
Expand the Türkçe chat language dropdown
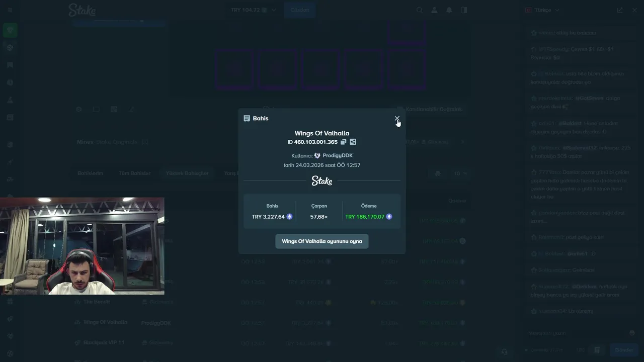coord(542,10)
